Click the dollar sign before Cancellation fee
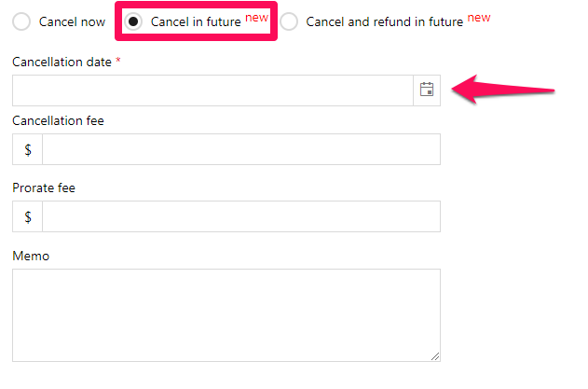Image resolution: width=588 pixels, height=389 pixels. coord(28,149)
